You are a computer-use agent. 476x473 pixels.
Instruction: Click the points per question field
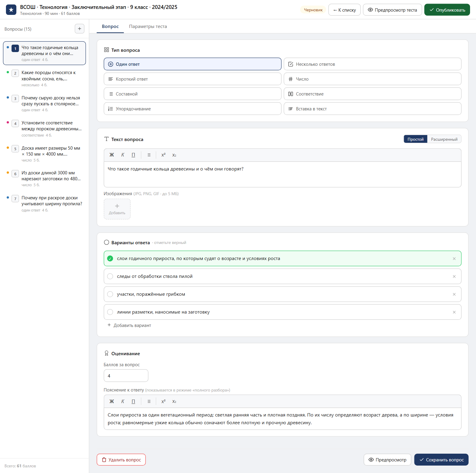click(x=126, y=376)
